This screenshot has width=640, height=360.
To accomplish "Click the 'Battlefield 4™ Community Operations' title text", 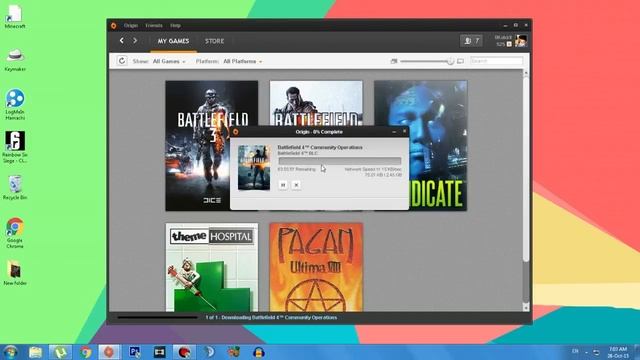I will click(320, 147).
